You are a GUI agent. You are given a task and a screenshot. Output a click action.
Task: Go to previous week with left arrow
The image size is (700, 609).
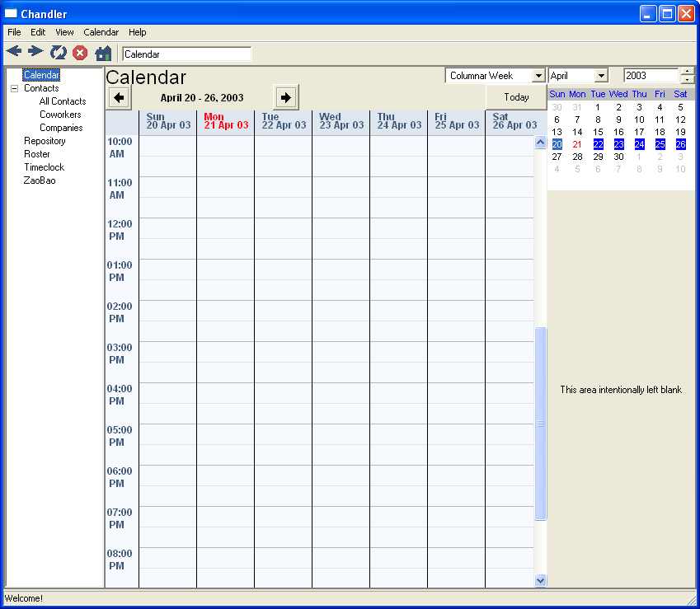(119, 97)
